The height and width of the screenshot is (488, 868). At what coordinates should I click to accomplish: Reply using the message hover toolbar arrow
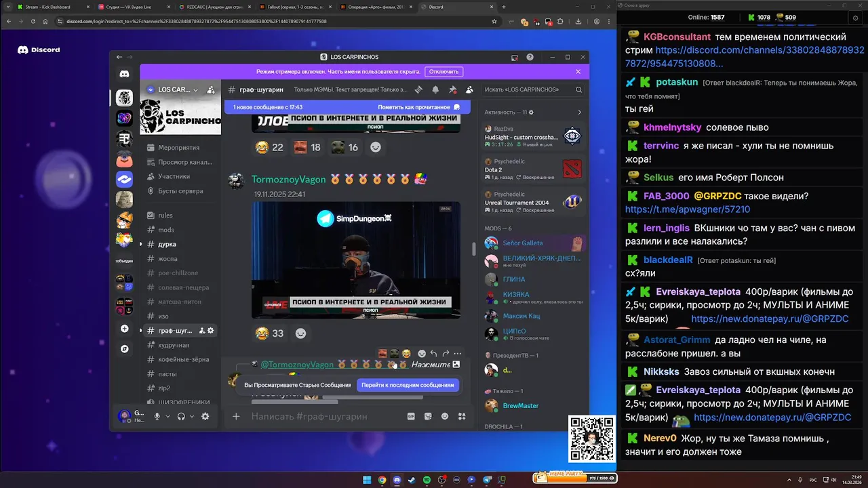point(434,354)
